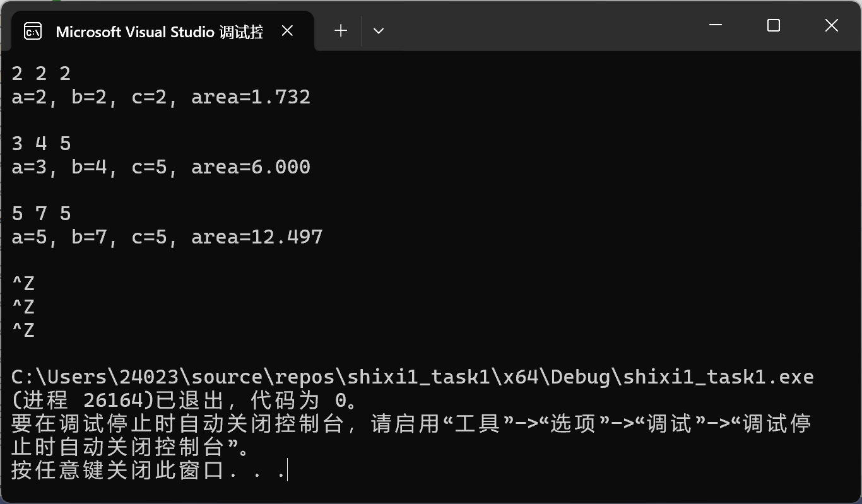862x504 pixels.
Task: Maximize the terminal window
Action: click(x=774, y=25)
